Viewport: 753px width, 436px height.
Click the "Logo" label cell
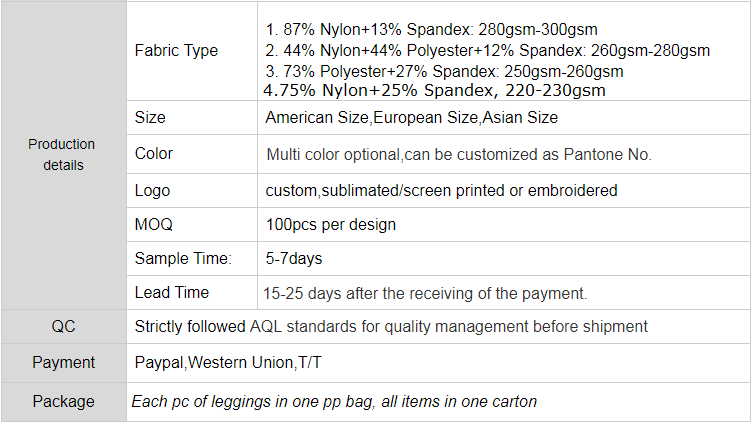click(153, 190)
